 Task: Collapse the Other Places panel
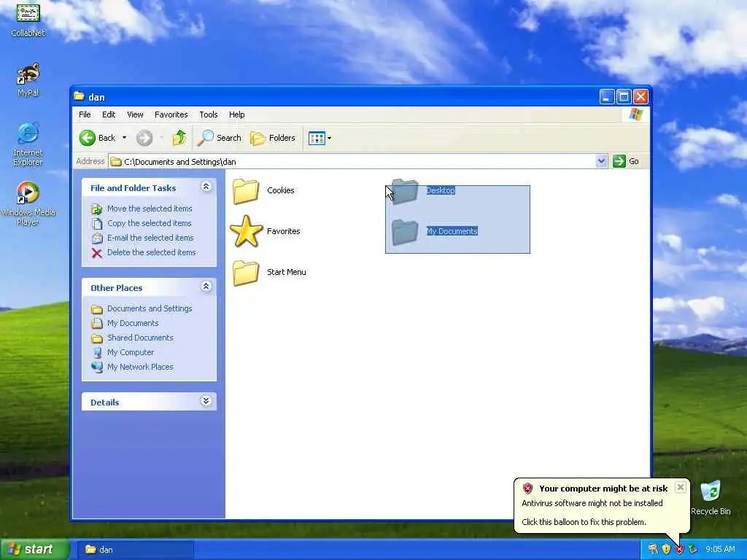[x=206, y=287]
